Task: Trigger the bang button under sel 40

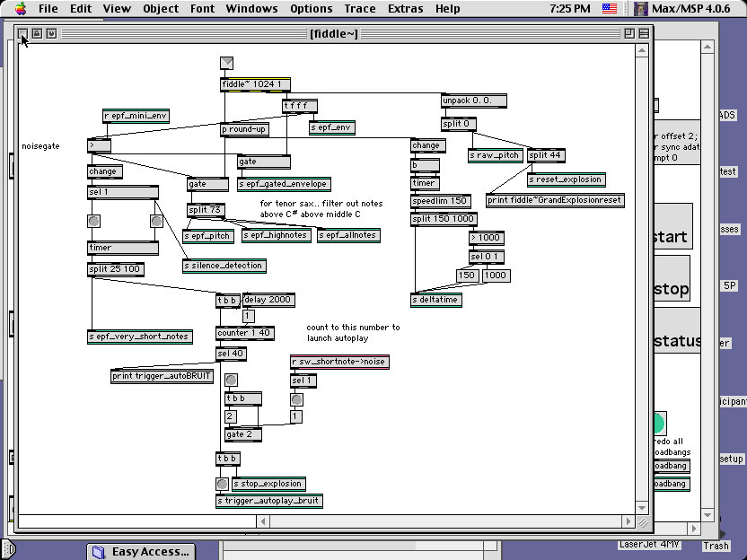Action: (x=231, y=380)
